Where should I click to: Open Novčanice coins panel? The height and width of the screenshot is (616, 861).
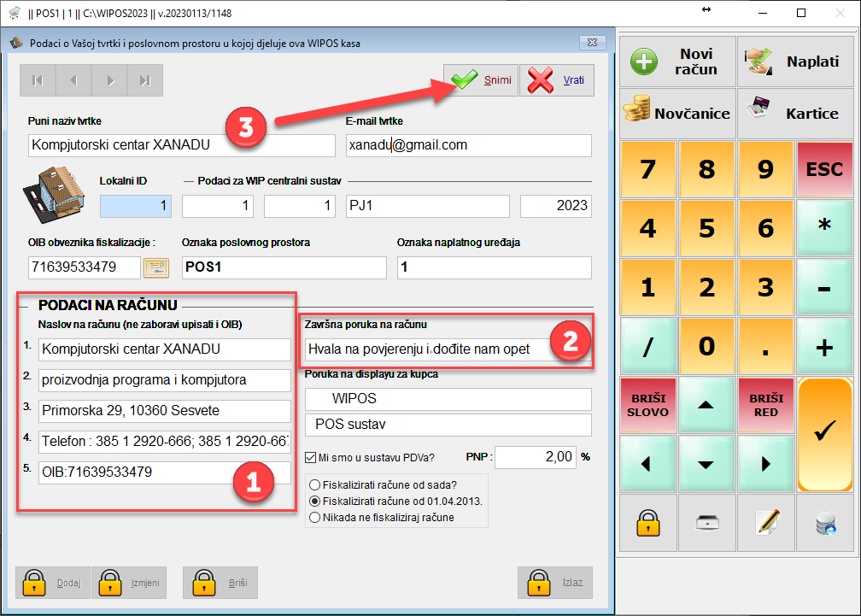pyautogui.click(x=678, y=113)
